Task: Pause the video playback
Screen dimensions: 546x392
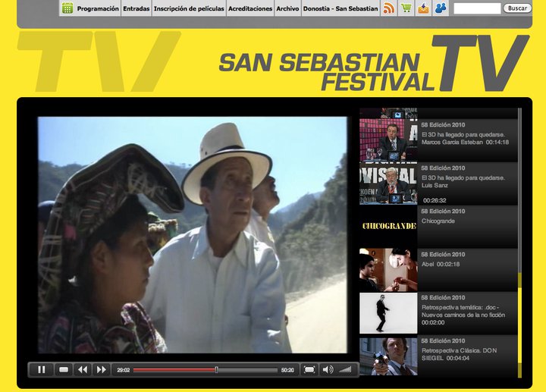Action: (42, 370)
